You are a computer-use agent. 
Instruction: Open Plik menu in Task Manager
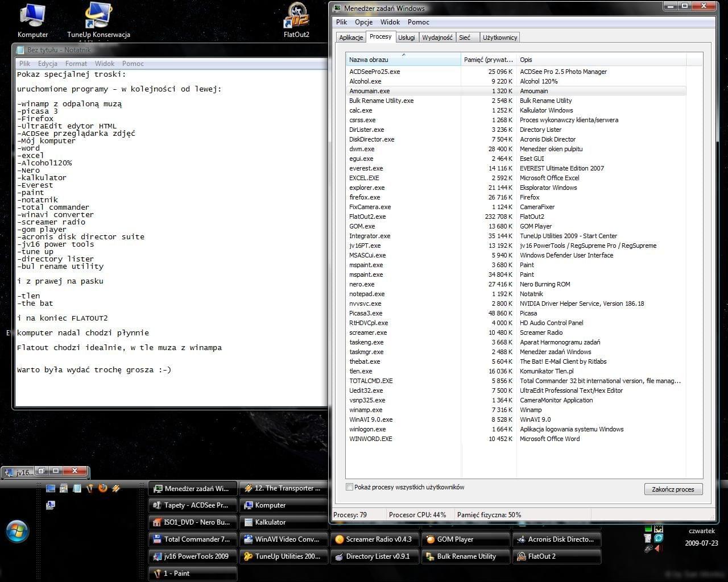341,22
